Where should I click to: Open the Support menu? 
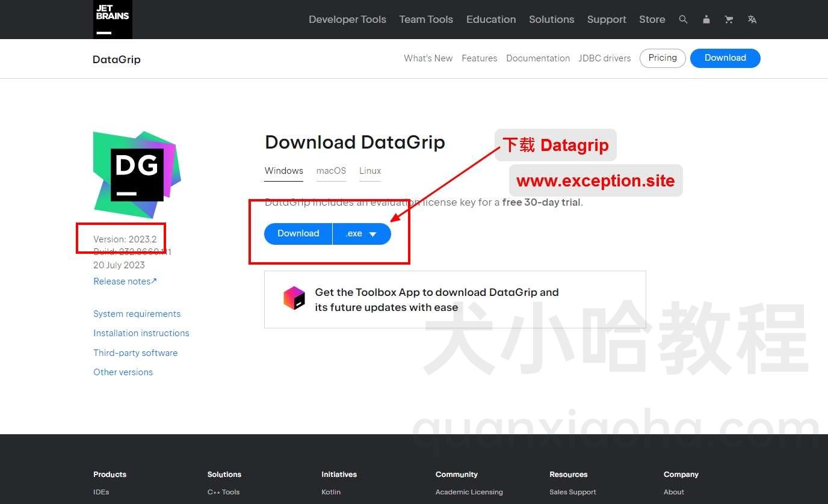pos(607,19)
